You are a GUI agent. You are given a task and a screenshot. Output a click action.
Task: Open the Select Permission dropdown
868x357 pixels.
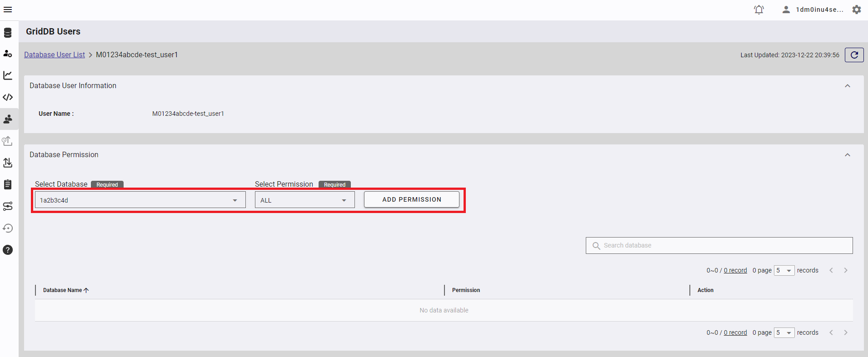pos(304,200)
